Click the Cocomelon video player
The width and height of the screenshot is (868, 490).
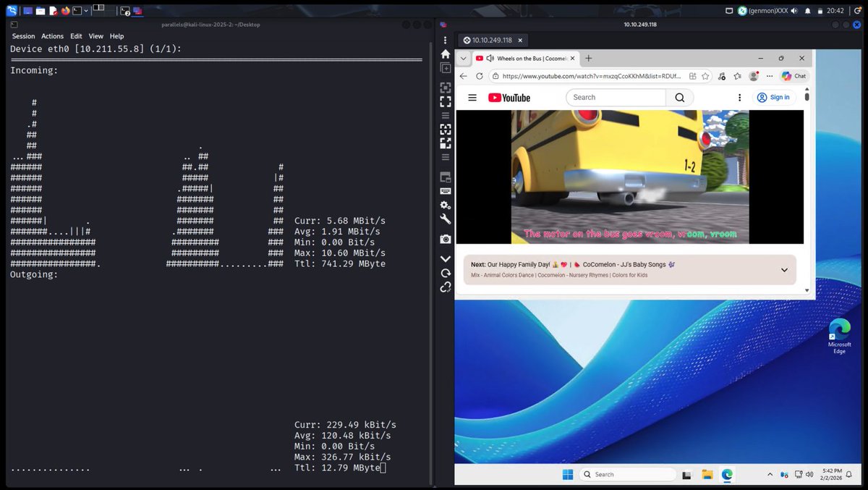coord(630,177)
